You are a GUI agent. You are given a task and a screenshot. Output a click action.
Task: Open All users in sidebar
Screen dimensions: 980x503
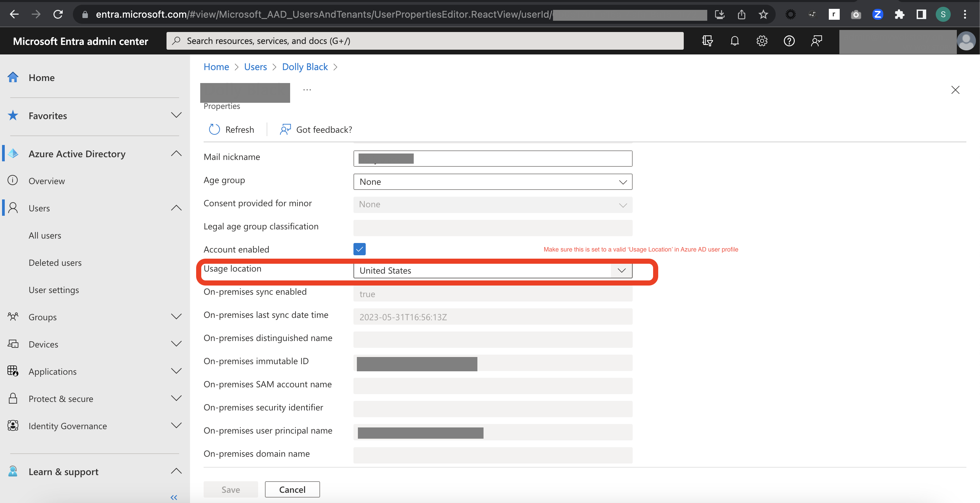click(x=45, y=236)
